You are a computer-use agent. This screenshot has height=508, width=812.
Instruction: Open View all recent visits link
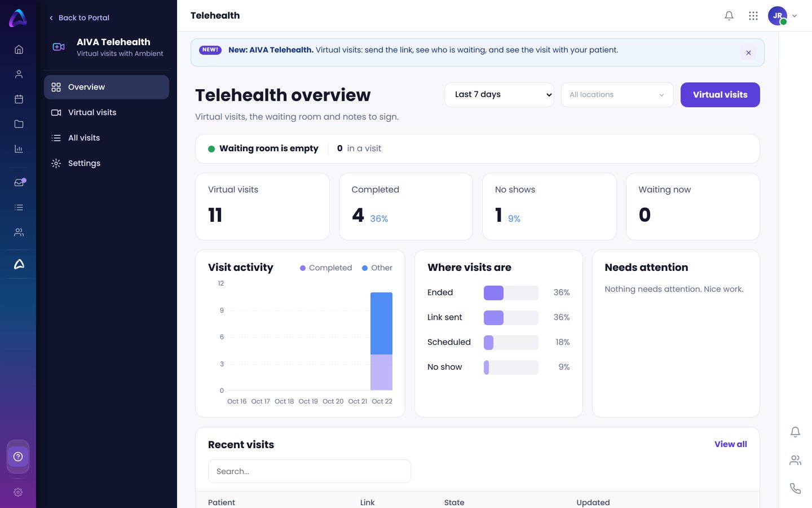click(730, 444)
